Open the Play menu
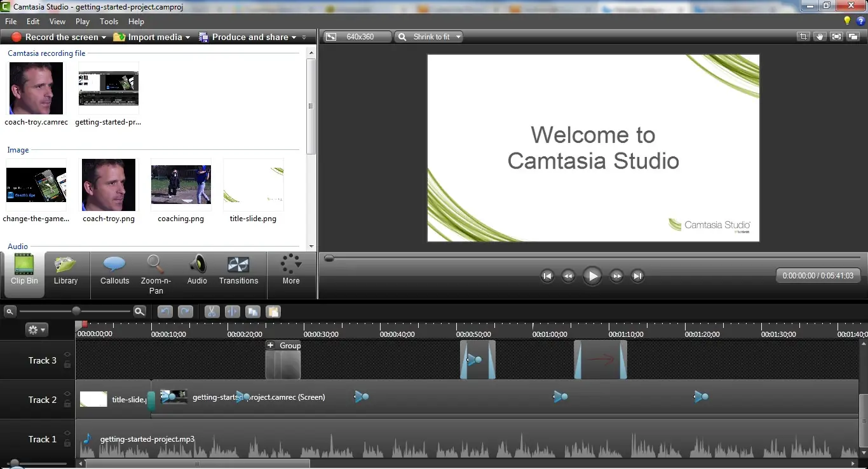The height and width of the screenshot is (469, 868). point(83,22)
